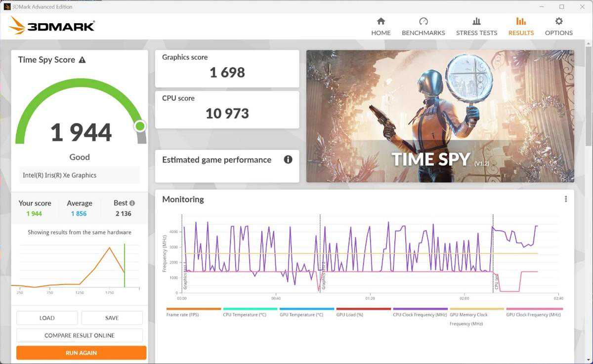The height and width of the screenshot is (364, 593).
Task: Open the Monitoring three-dot options menu
Action: point(566,199)
